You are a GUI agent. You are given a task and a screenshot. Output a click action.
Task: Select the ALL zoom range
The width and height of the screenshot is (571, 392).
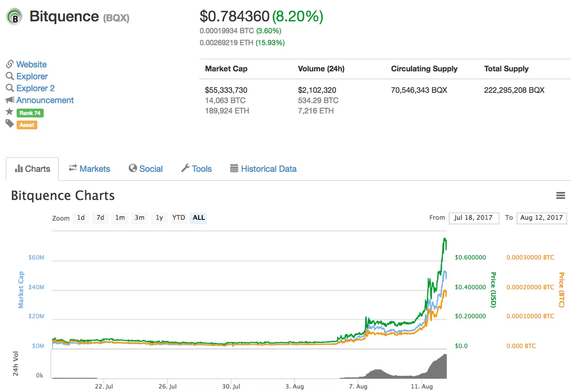[x=199, y=218]
